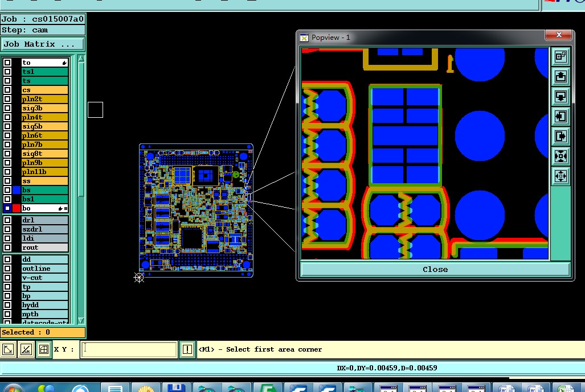
Task: Toggle the checkbox for layer pln2t
Action: (x=7, y=99)
